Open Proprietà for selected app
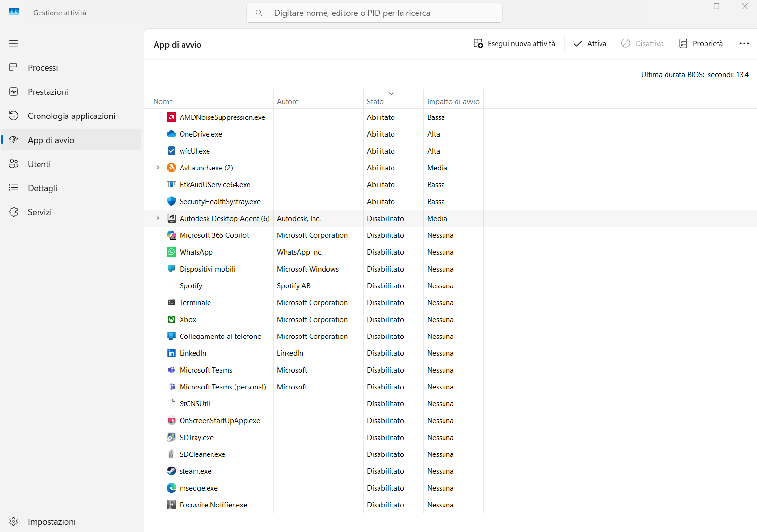The width and height of the screenshot is (757, 532). pyautogui.click(x=701, y=44)
